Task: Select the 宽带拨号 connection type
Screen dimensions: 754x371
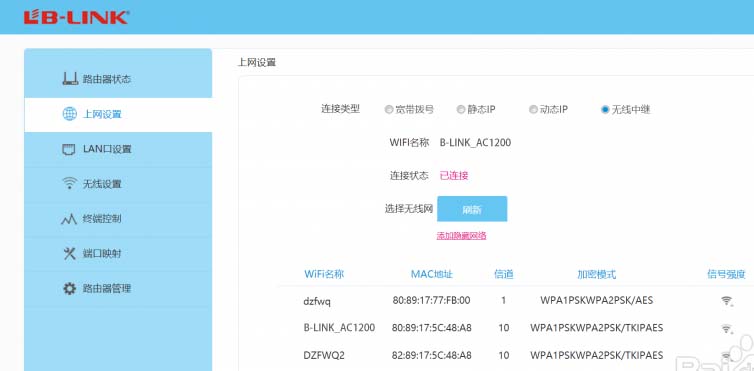Action: click(389, 110)
